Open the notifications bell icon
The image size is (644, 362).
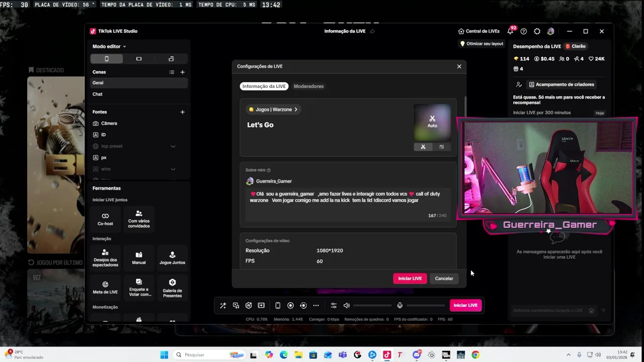point(510,31)
